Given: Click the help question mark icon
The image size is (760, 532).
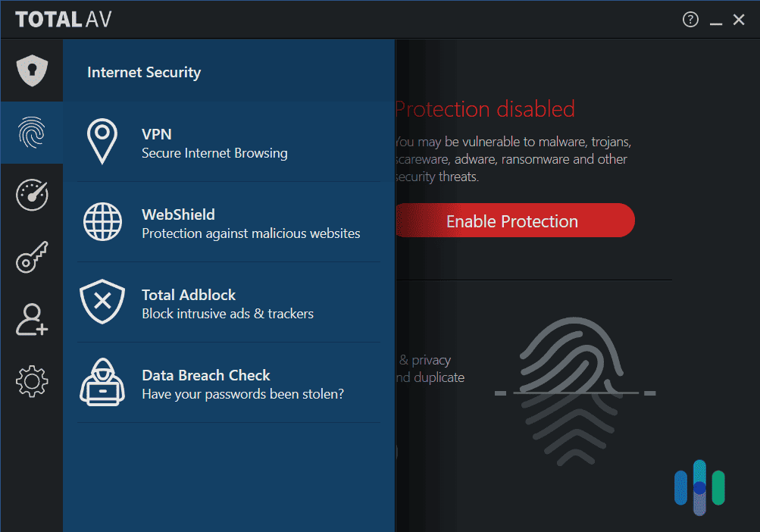Looking at the screenshot, I should [x=690, y=19].
